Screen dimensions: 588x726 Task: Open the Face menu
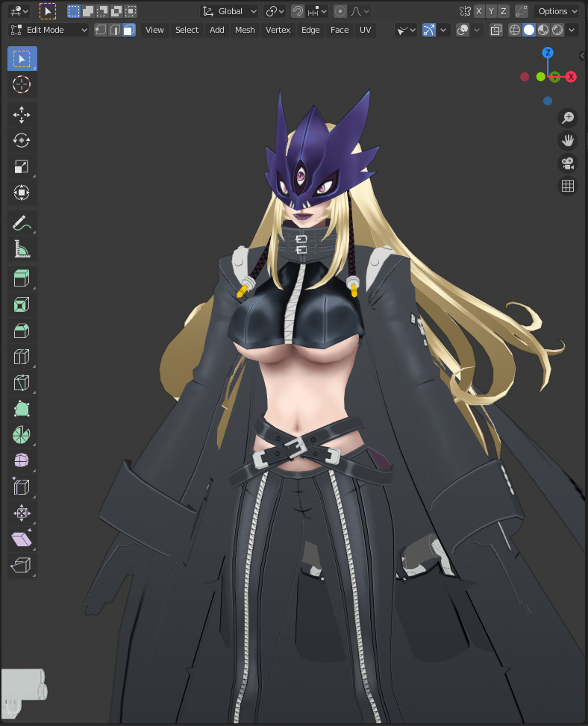[x=340, y=30]
